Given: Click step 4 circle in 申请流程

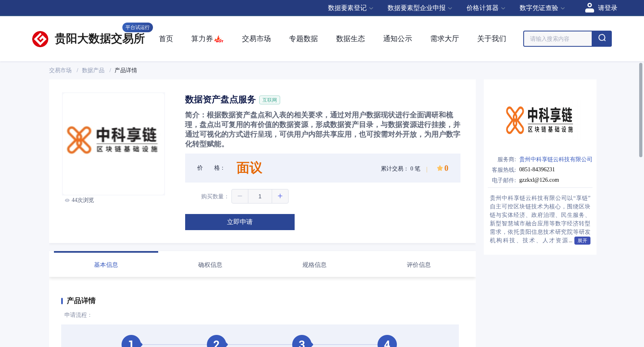Looking at the screenshot, I should click(387, 341).
